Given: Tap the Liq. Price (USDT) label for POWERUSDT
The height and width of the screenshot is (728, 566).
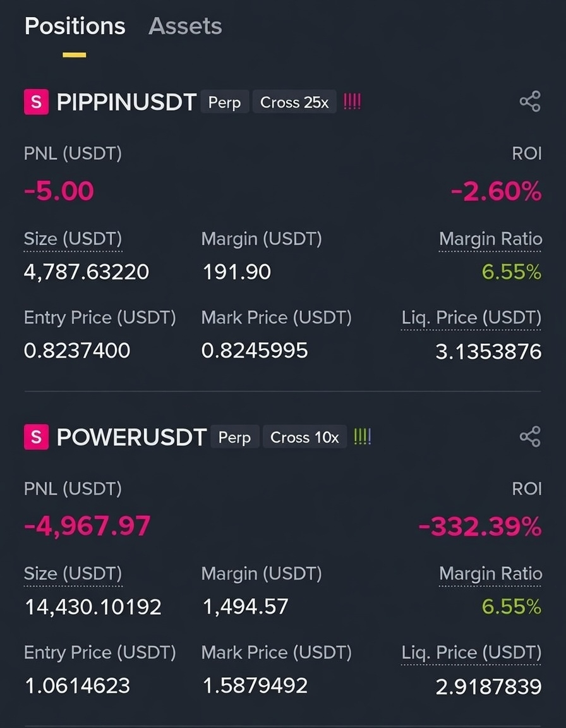Looking at the screenshot, I should point(471,653).
